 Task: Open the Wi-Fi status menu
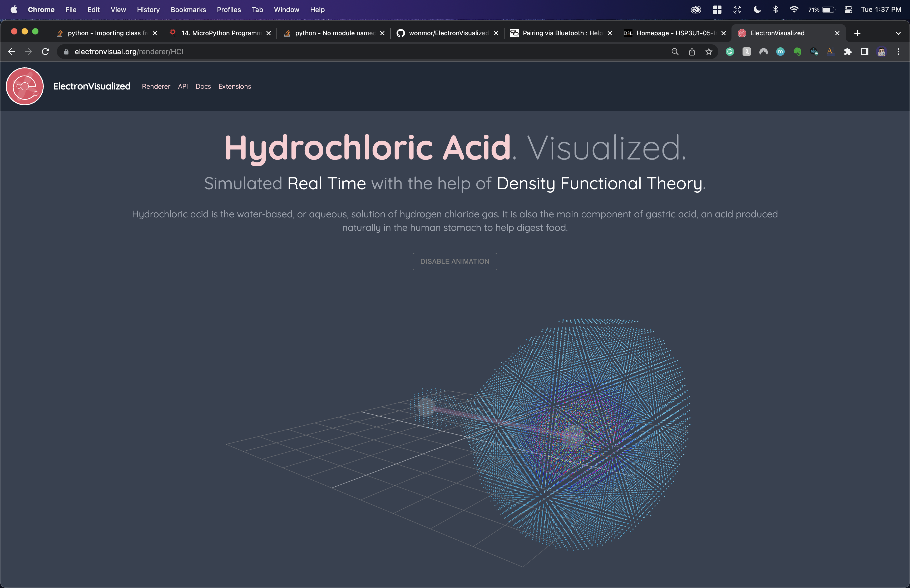pyautogui.click(x=794, y=9)
